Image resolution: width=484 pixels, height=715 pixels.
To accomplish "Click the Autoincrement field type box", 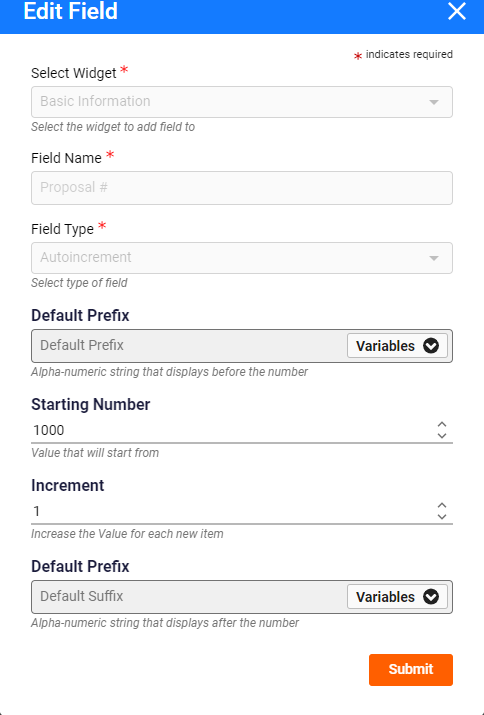I will [x=242, y=258].
